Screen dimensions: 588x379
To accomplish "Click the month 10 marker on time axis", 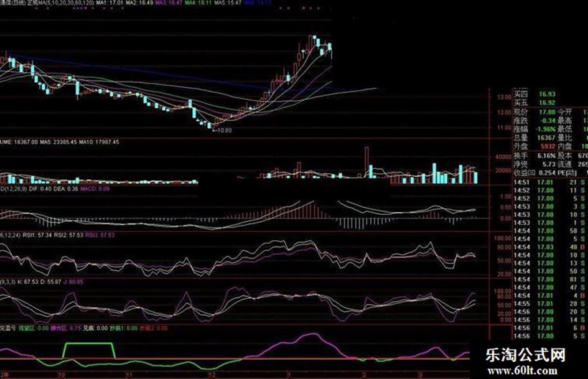I will click(x=61, y=375).
